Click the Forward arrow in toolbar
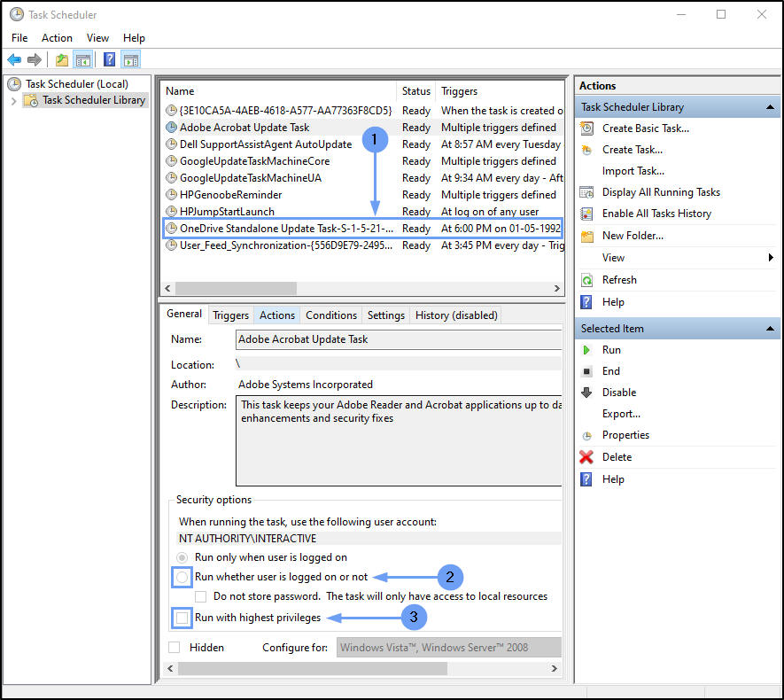Screen dimensions: 784x700 coord(34,60)
